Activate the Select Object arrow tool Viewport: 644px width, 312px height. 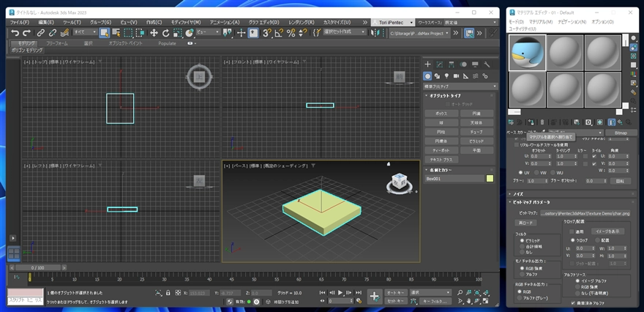(x=105, y=33)
